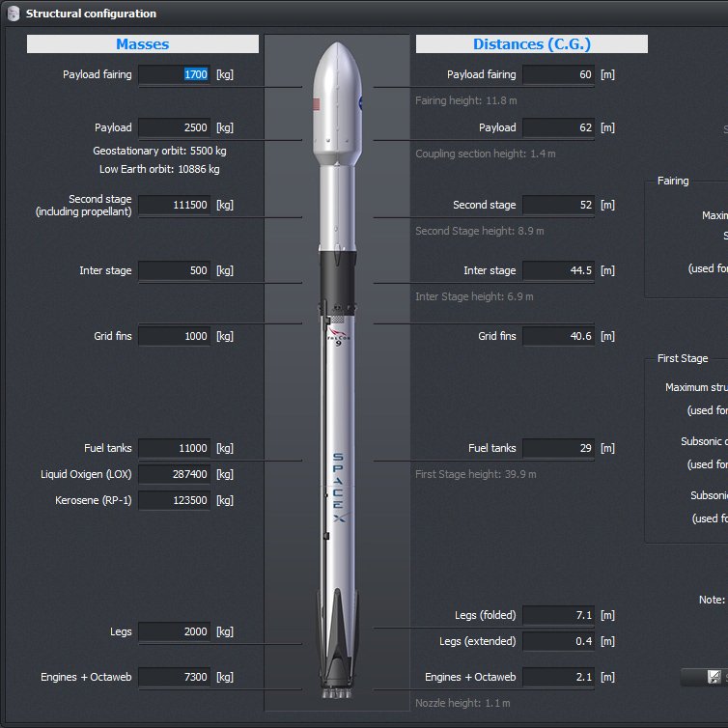
Task: Click 'Second Stage height: 8.9 m' text
Action: (x=480, y=231)
